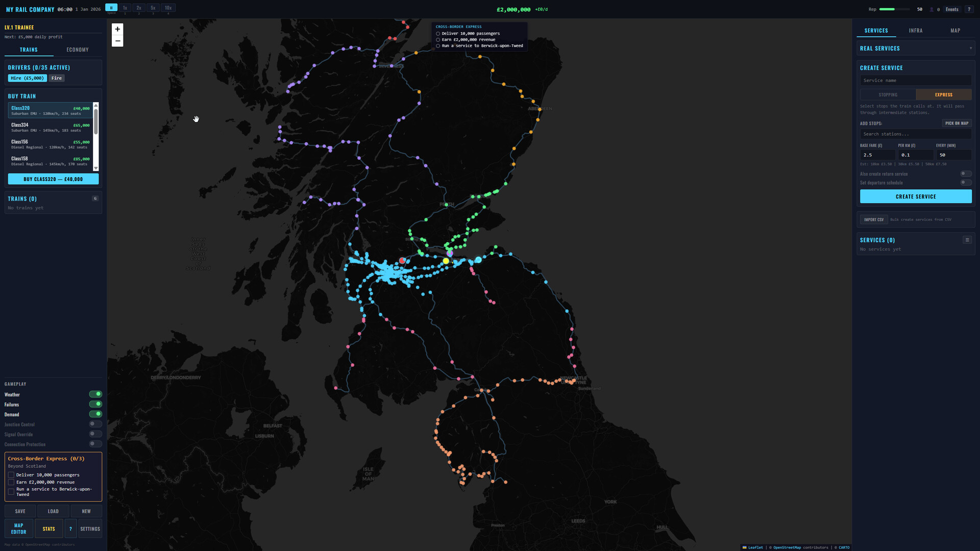Open help icon beside Stats button

[x=70, y=529]
